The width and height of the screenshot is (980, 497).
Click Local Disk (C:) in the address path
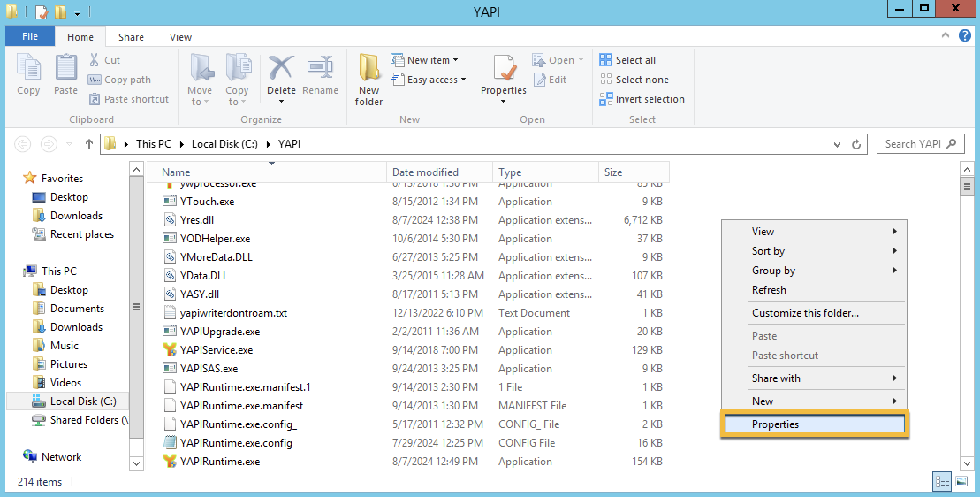click(x=224, y=144)
